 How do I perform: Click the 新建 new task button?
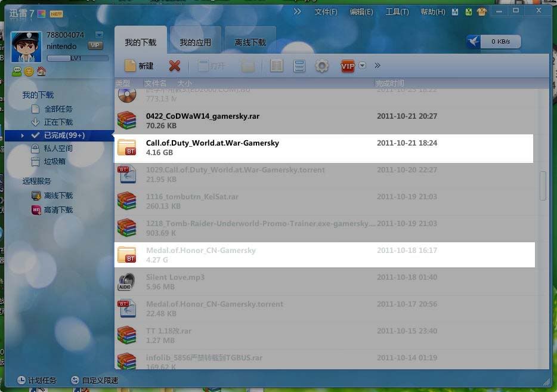coord(138,66)
